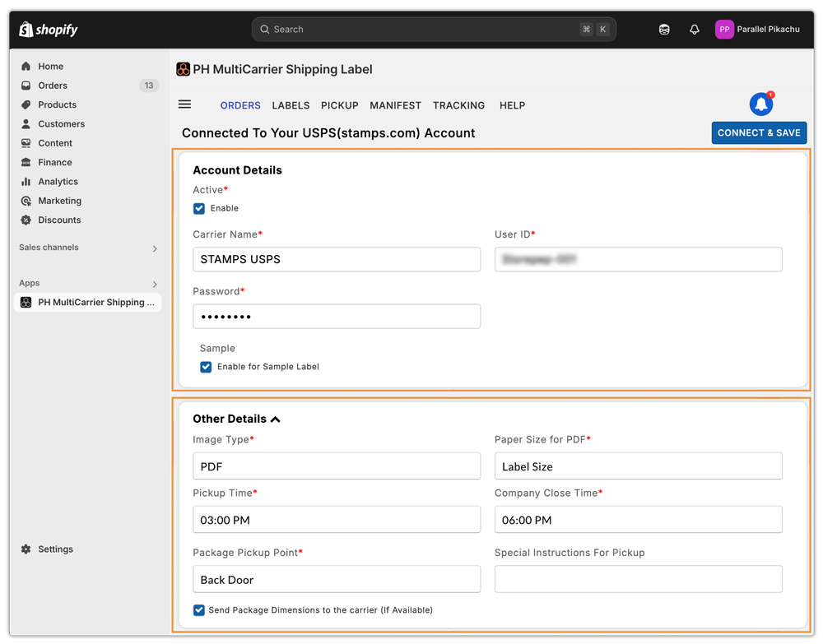Toggle Enable for Sample Label checkbox
Screen dimensions: 823x644
tap(206, 367)
